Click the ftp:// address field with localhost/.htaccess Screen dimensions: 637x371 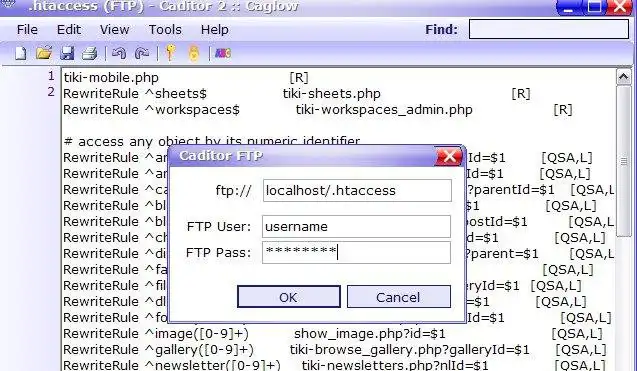click(x=357, y=191)
